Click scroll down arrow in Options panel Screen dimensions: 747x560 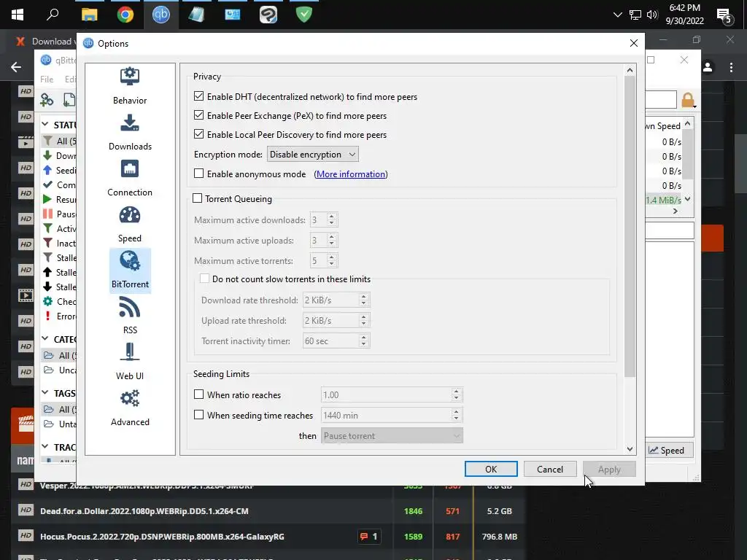click(x=630, y=449)
